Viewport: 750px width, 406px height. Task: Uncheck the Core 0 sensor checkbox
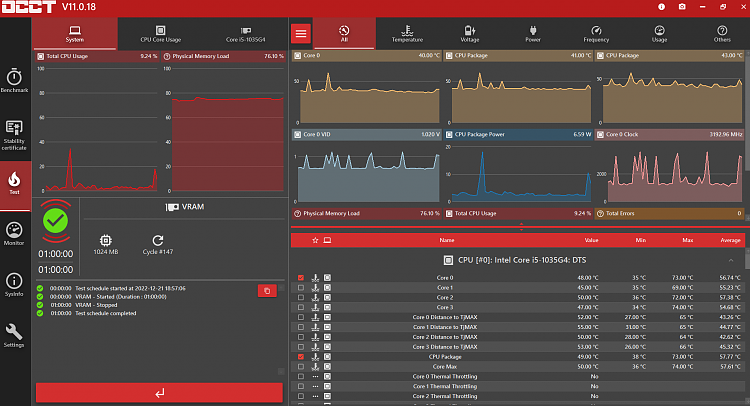(301, 277)
